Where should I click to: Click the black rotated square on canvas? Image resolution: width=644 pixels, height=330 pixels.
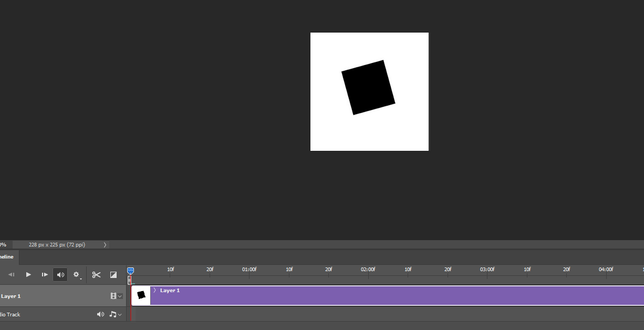tap(368, 87)
